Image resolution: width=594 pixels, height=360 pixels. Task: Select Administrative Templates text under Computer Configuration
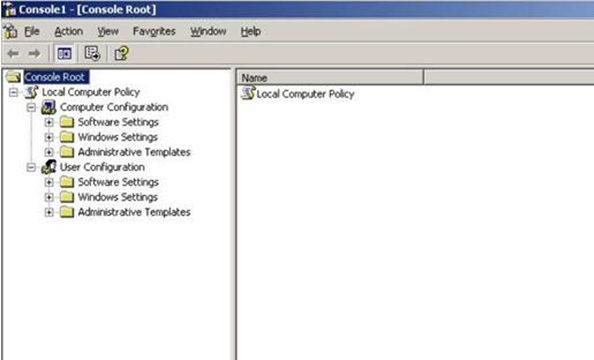point(134,152)
